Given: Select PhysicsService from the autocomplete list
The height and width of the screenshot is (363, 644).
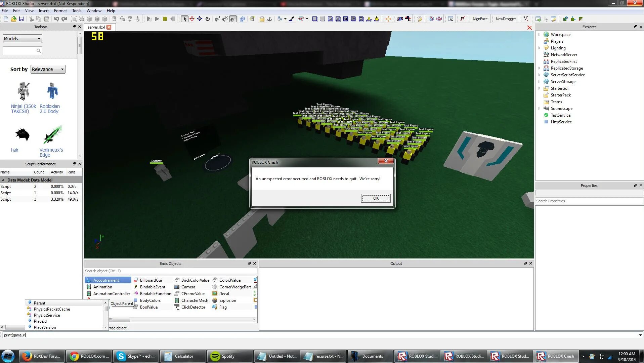Looking at the screenshot, I should coord(47,315).
